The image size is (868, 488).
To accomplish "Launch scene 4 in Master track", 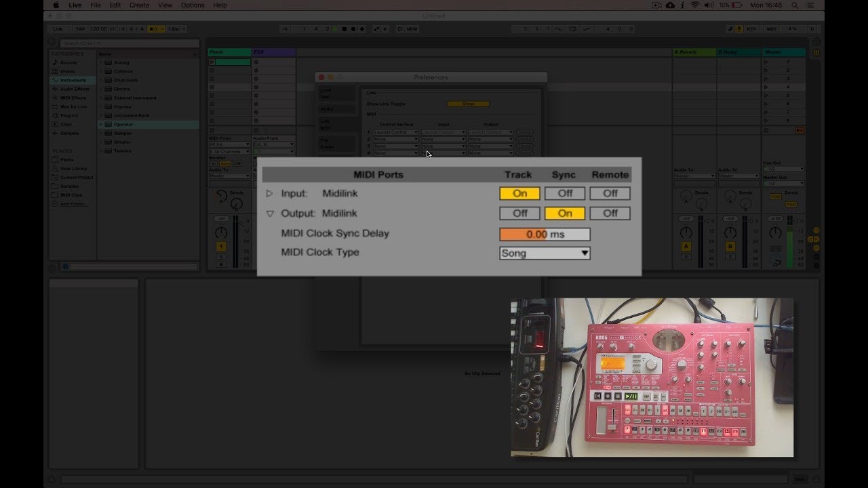I will (766, 87).
